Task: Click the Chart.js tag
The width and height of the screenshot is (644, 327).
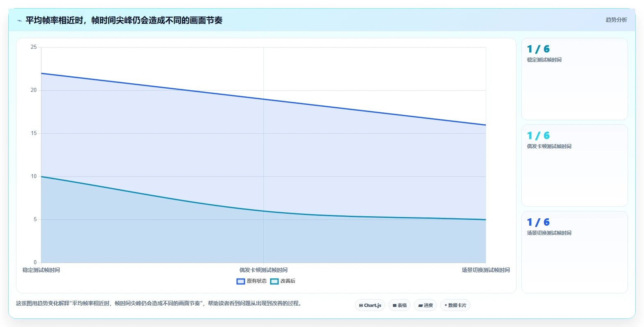Action: click(370, 305)
